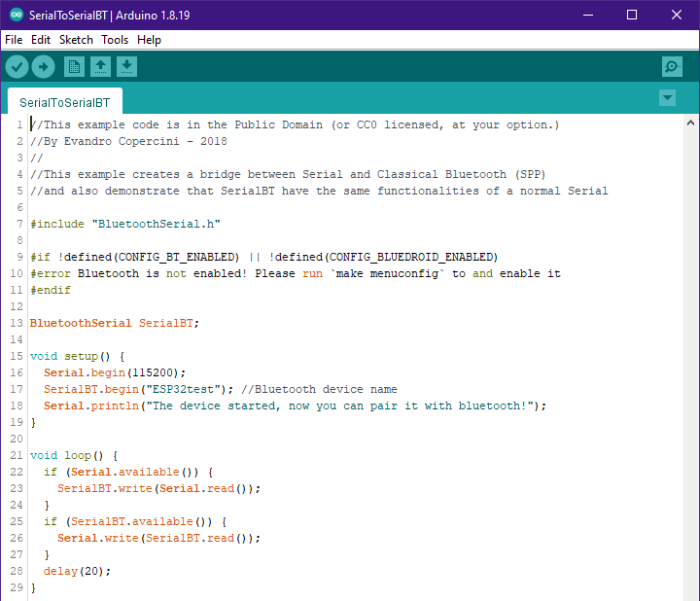Click Serial.println text on line 18

(x=91, y=406)
